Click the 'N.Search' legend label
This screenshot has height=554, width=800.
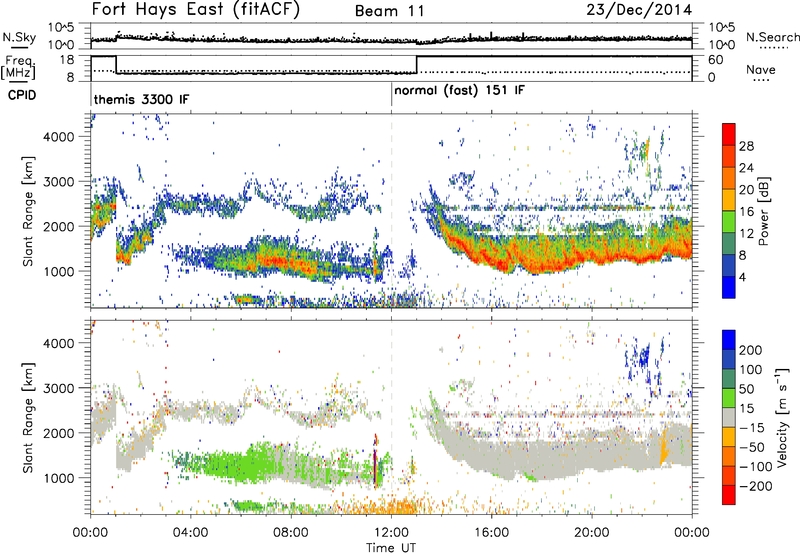click(772, 37)
